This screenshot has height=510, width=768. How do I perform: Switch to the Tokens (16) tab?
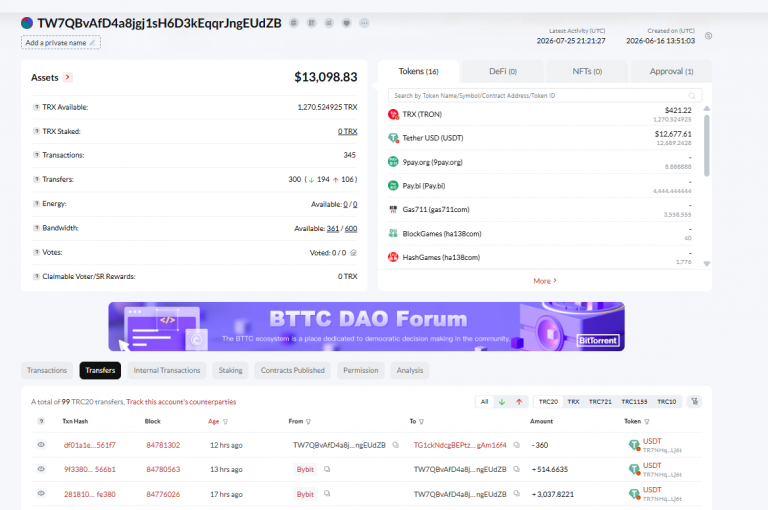(418, 72)
